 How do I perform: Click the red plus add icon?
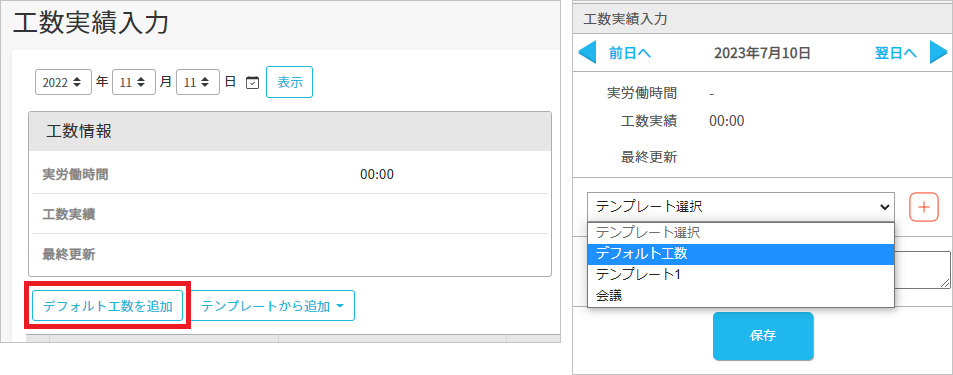924,207
